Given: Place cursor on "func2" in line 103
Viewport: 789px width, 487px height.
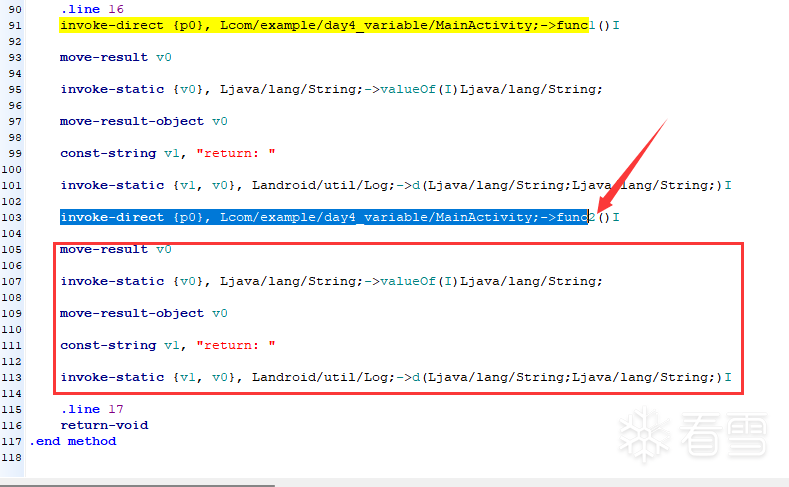Looking at the screenshot, I should (576, 217).
